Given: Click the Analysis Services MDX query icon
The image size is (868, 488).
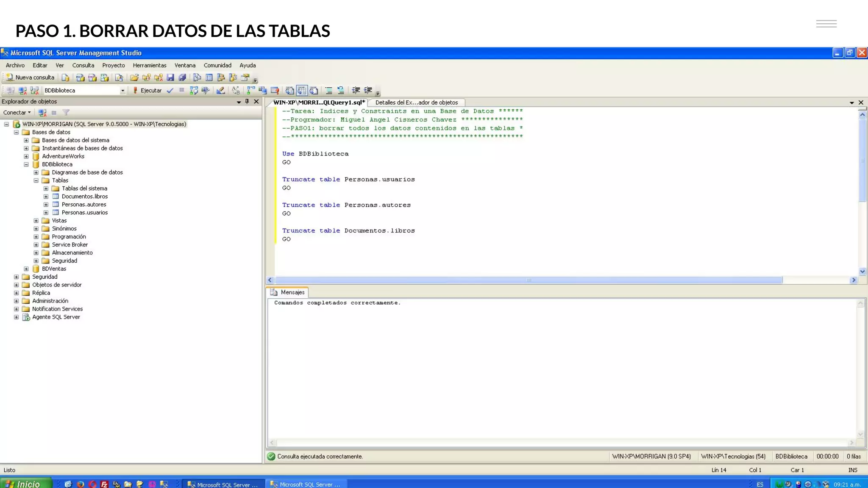Looking at the screenshot, I should 80,78.
